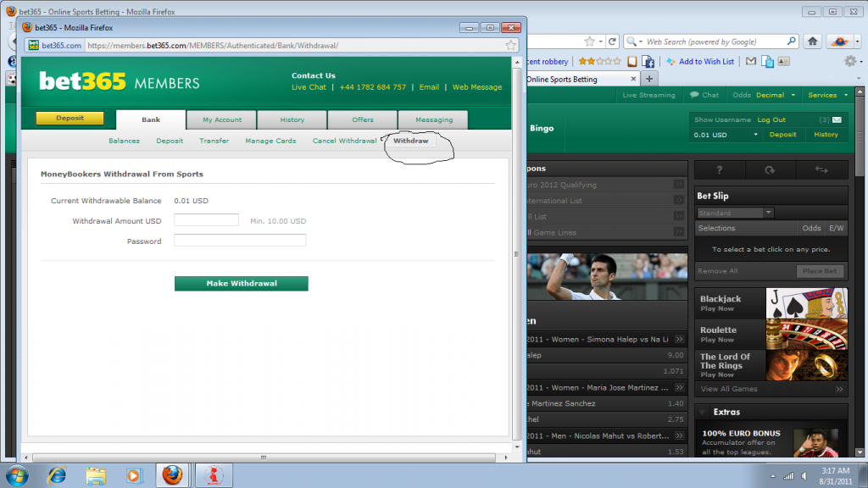868x488 pixels.
Task: Select the Withdraw submenu item
Action: click(x=411, y=141)
